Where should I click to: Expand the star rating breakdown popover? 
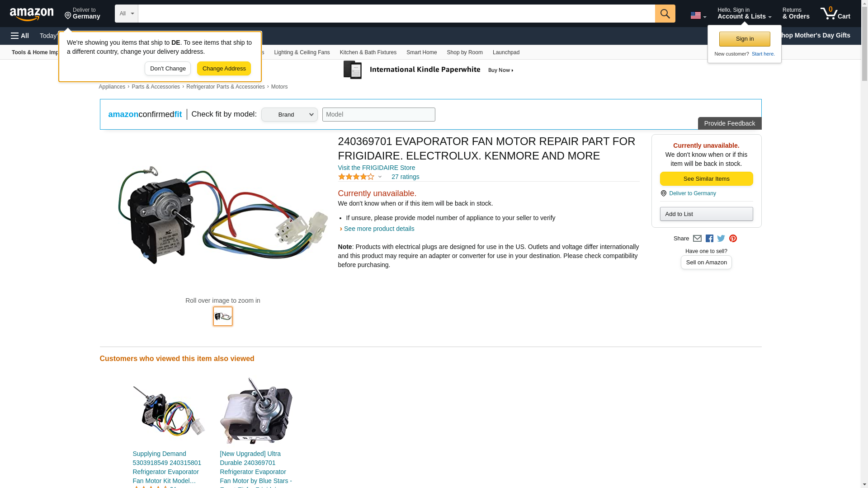tap(360, 177)
